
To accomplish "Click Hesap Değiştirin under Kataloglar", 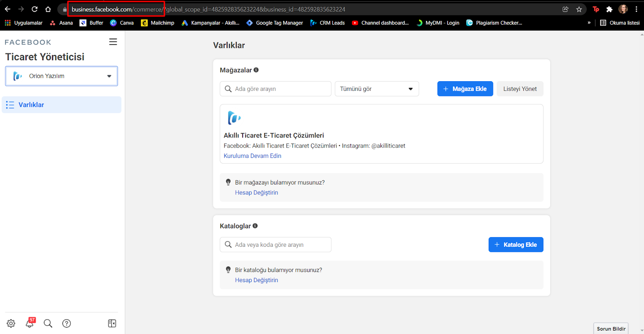I will click(256, 280).
